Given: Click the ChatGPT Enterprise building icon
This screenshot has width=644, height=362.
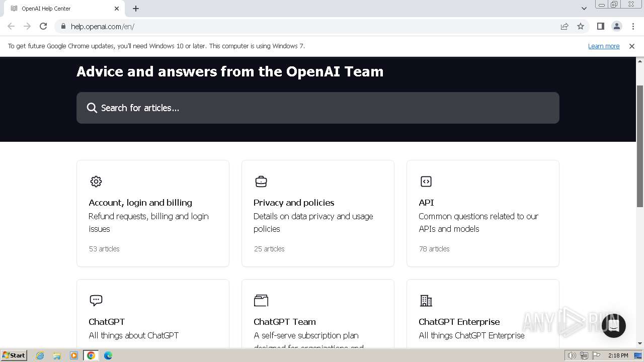Looking at the screenshot, I should (426, 301).
